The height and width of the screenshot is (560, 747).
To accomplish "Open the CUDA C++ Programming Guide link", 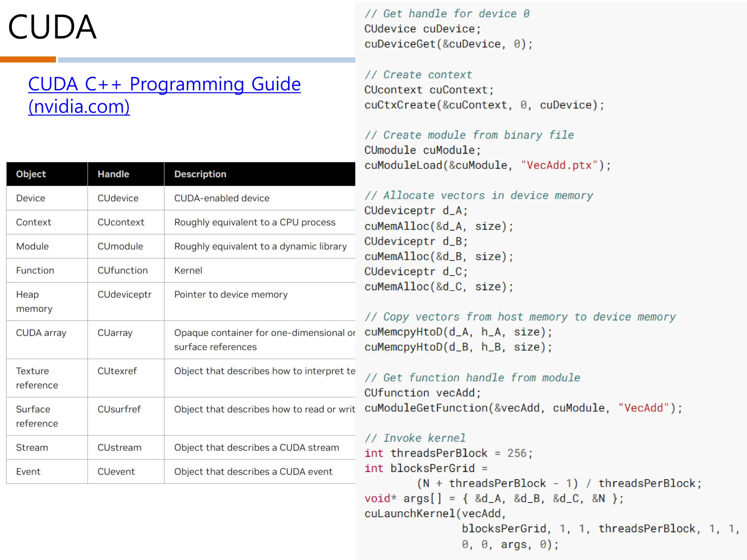I will [x=164, y=84].
